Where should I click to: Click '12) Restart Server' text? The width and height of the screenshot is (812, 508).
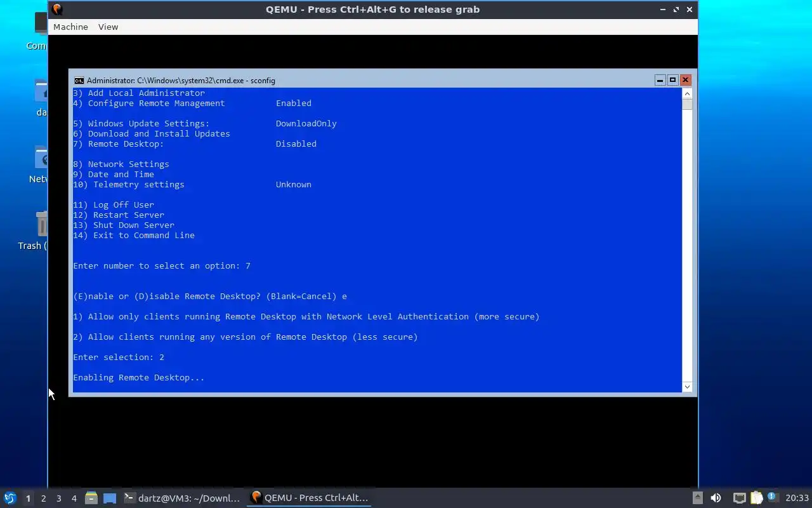click(x=119, y=215)
